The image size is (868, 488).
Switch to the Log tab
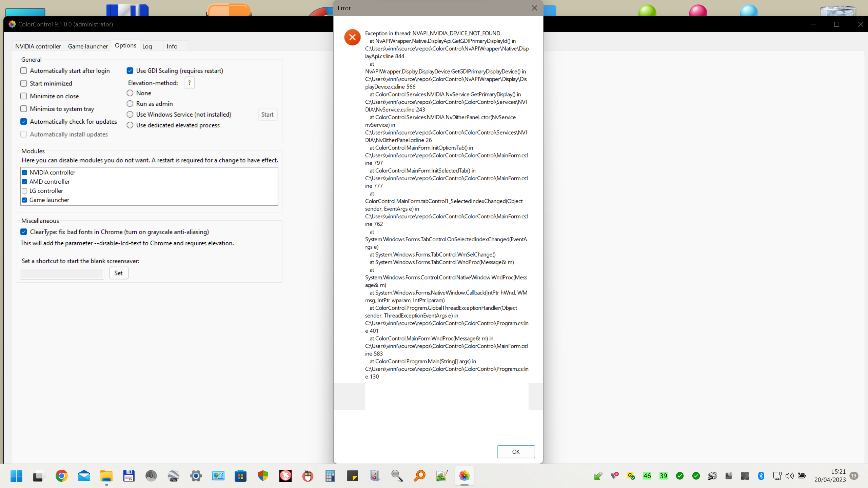coord(147,46)
